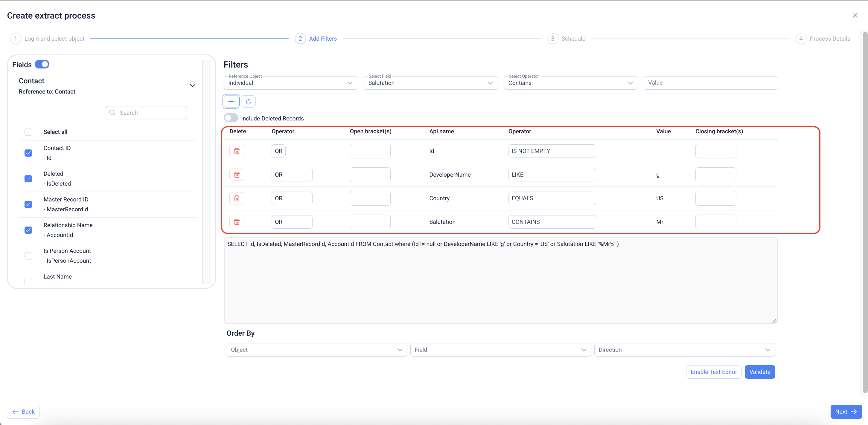Go to the Schedule step
868x425 pixels.
click(x=572, y=38)
